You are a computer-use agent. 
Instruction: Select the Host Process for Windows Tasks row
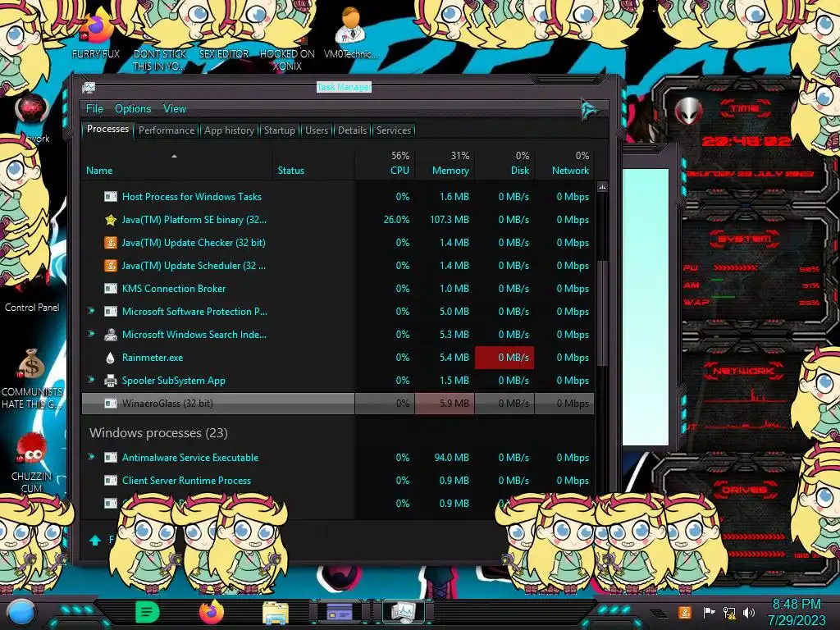[x=338, y=197]
